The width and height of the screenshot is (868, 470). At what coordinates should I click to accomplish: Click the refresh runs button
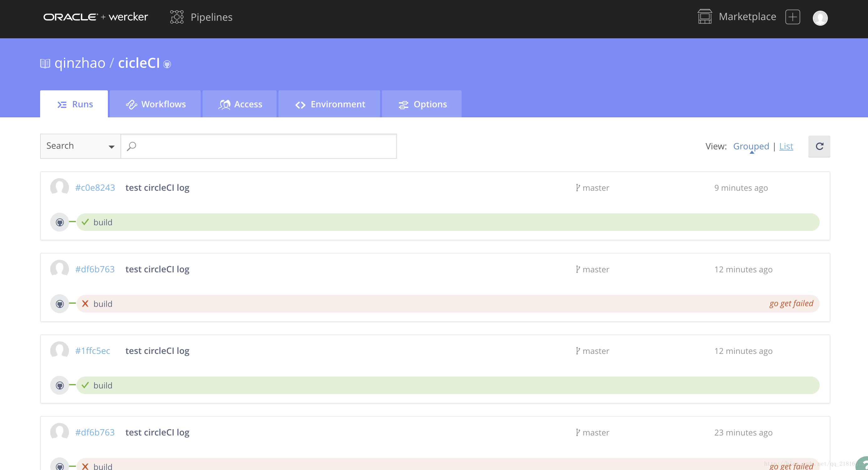pos(819,146)
